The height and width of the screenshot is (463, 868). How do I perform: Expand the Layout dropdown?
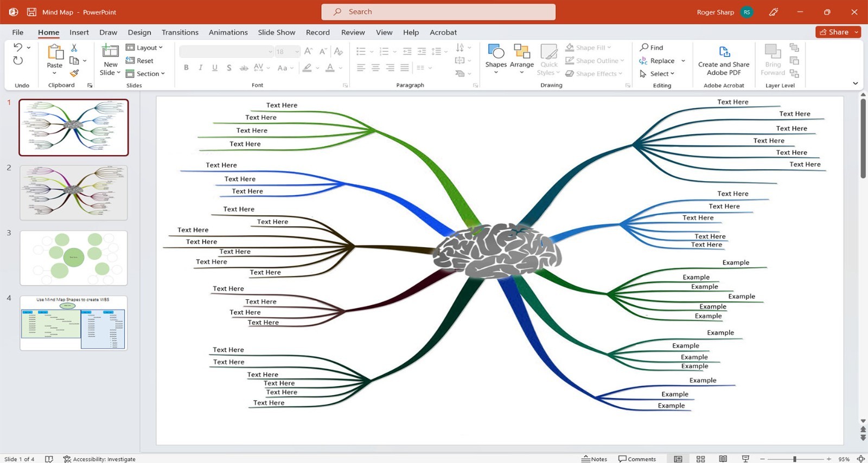pyautogui.click(x=144, y=48)
